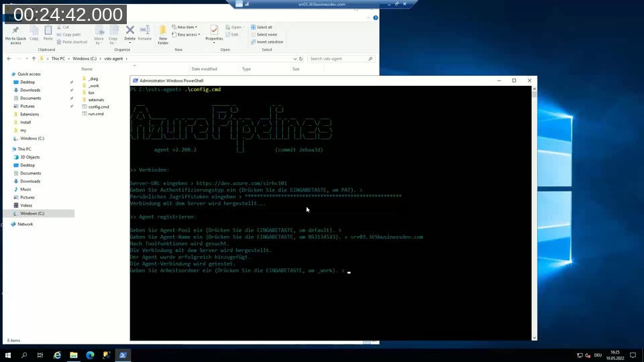
Task: Click the Search vsts-agent field
Action: click(341, 59)
